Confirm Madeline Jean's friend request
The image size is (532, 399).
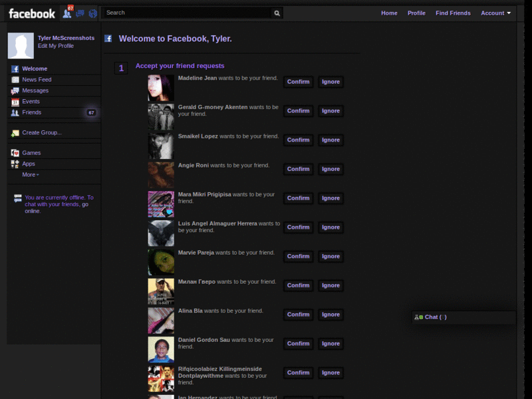click(298, 82)
